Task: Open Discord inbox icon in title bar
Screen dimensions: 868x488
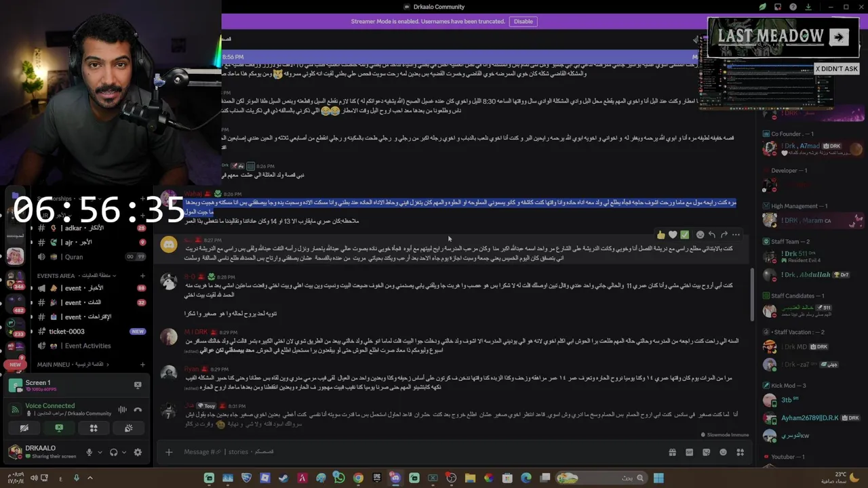Action: pos(778,7)
